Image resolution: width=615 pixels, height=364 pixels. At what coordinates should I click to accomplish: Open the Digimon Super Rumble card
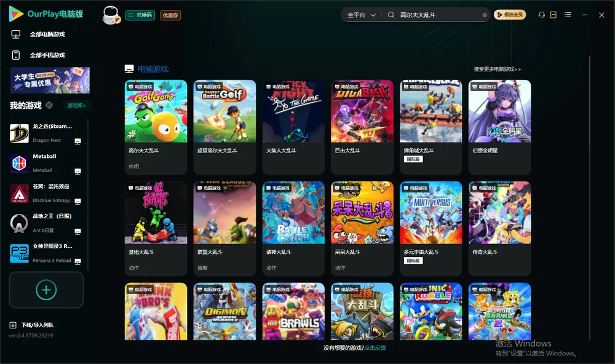pos(224,312)
